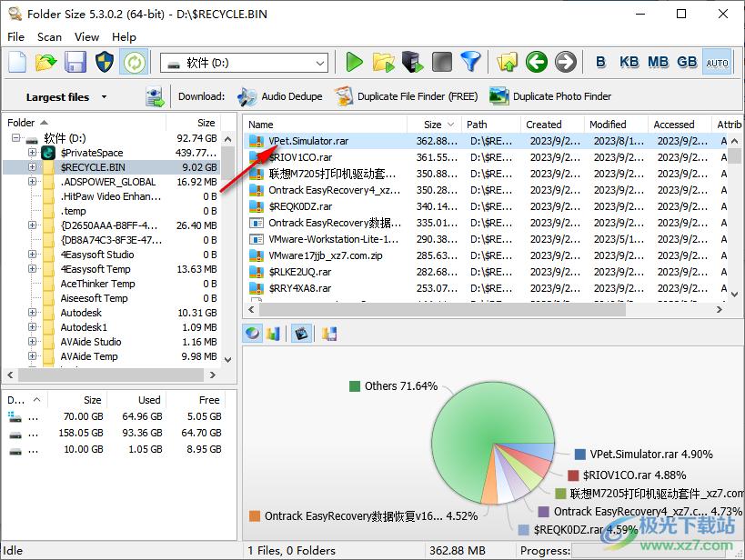Toggle the AUTO size unit button

(x=717, y=62)
